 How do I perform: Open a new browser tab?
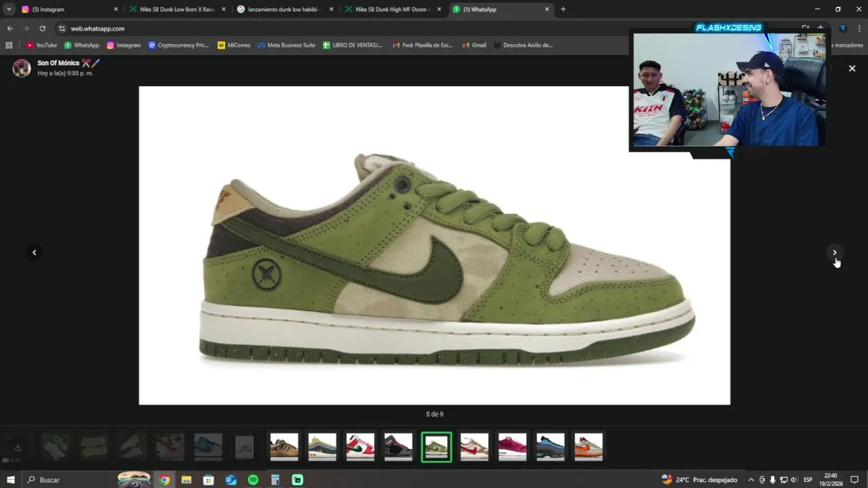pyautogui.click(x=563, y=9)
